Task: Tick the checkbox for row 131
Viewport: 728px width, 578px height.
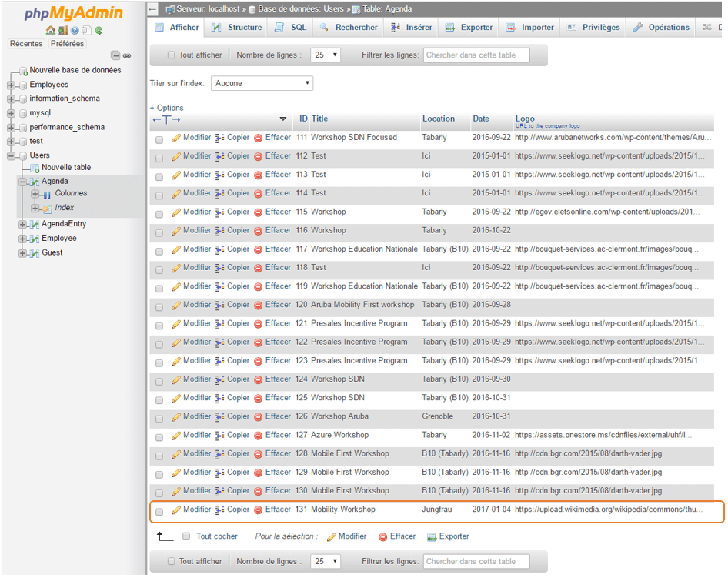Action: (159, 510)
